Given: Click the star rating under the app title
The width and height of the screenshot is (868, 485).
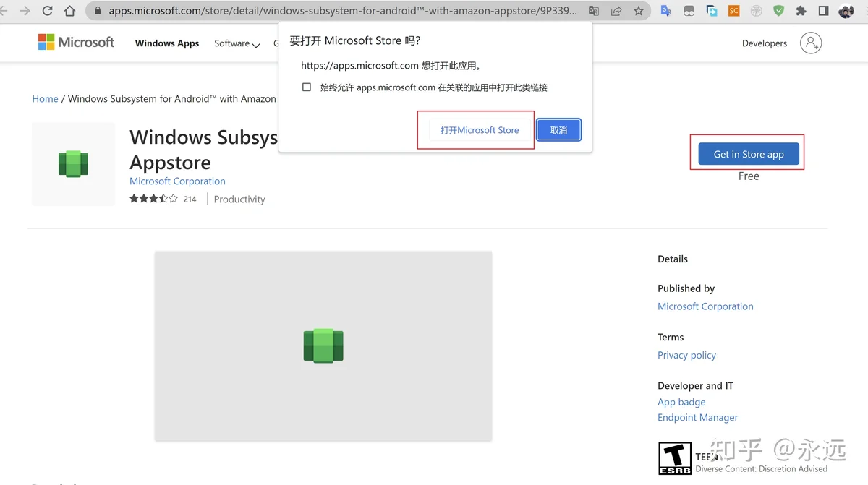Looking at the screenshot, I should (153, 199).
